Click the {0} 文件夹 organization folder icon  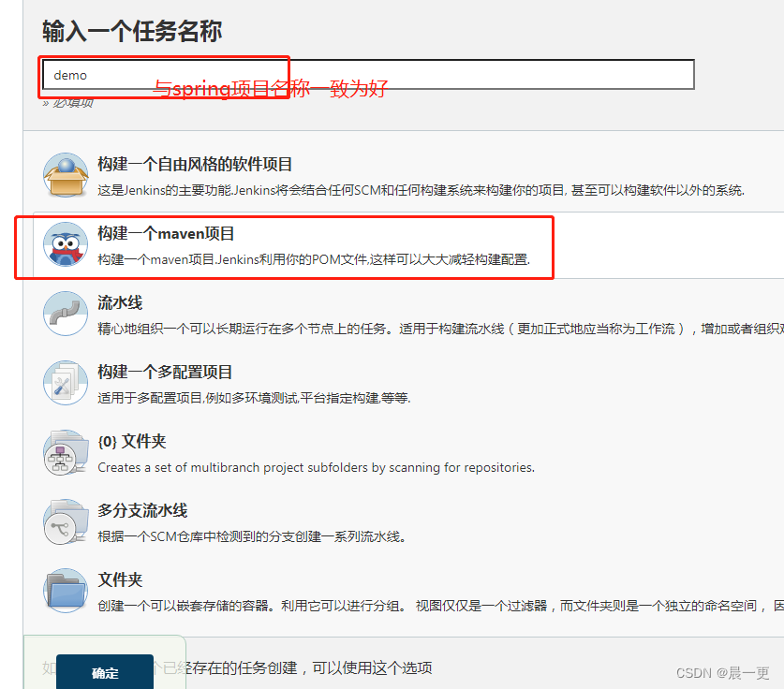(66, 452)
